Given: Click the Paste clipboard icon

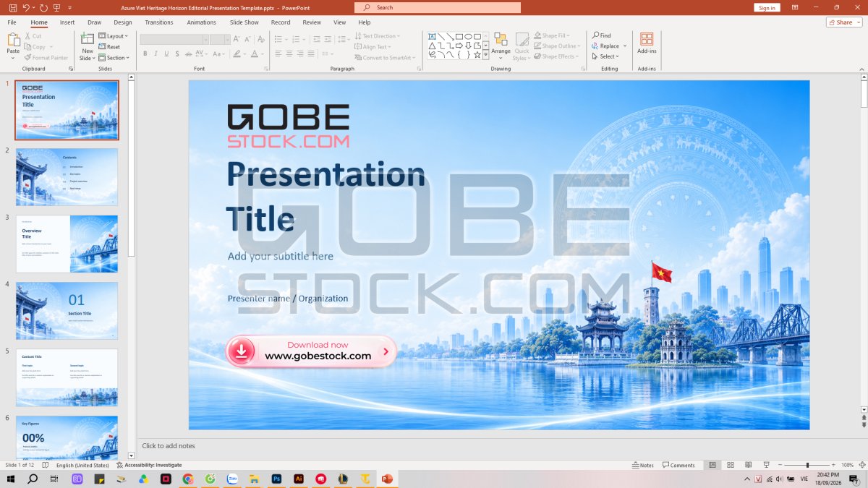Looking at the screenshot, I should 13,39.
